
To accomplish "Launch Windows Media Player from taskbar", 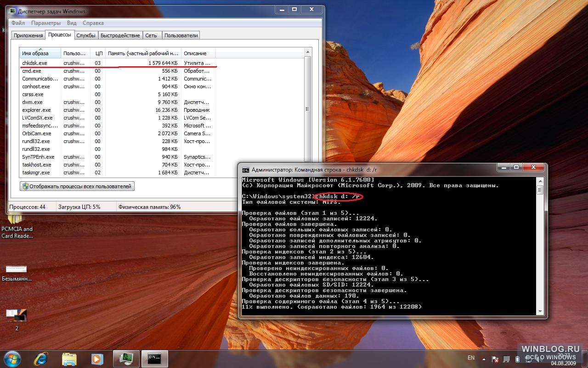I will pos(97,359).
